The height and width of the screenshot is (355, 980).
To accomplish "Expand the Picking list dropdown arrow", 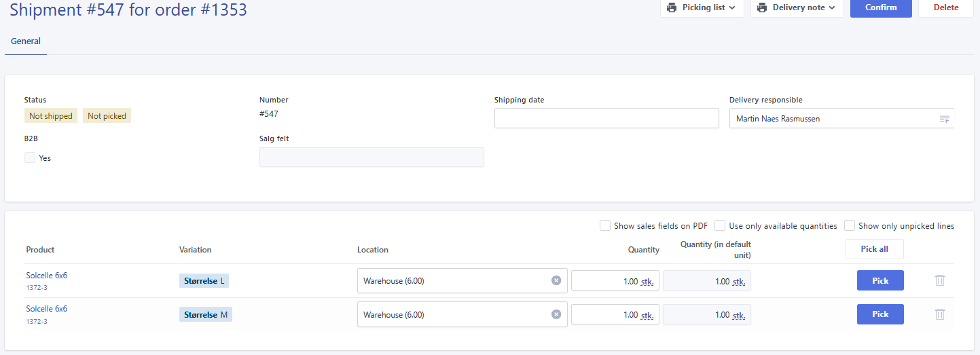I will [x=732, y=8].
